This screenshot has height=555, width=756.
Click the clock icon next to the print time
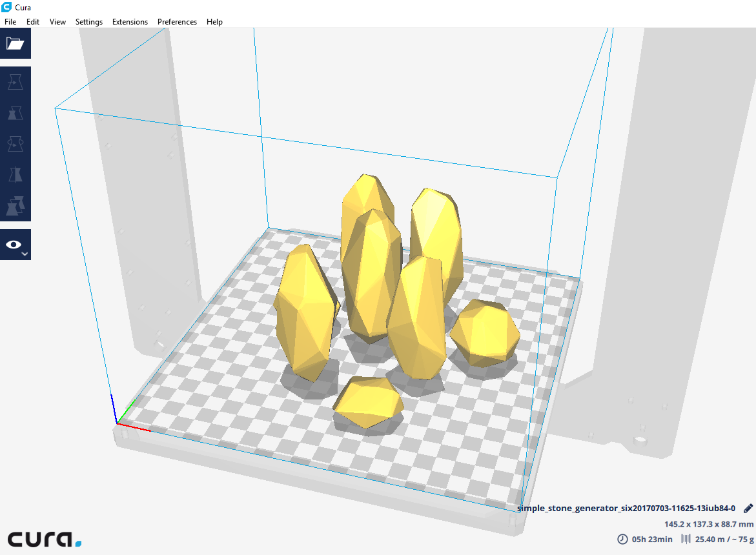point(622,539)
